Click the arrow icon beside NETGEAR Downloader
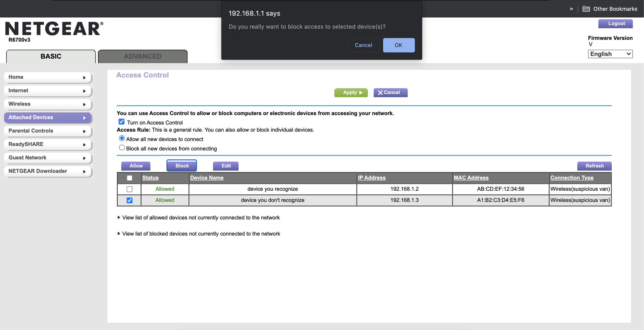 click(84, 172)
